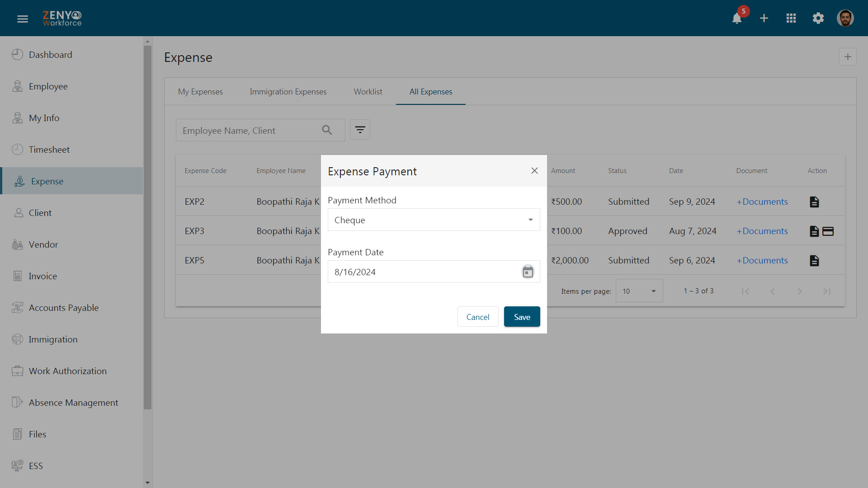
Task: Click the document/file icon for EXP2
Action: 814,201
